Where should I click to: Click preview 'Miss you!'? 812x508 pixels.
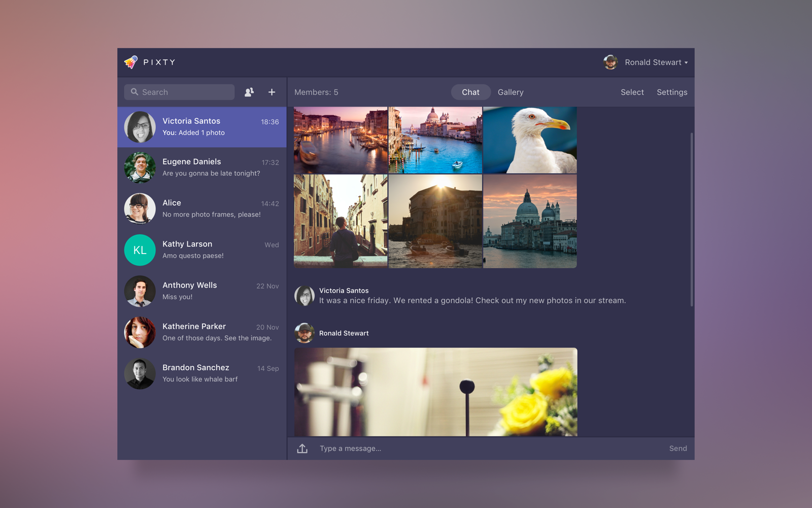[177, 297]
